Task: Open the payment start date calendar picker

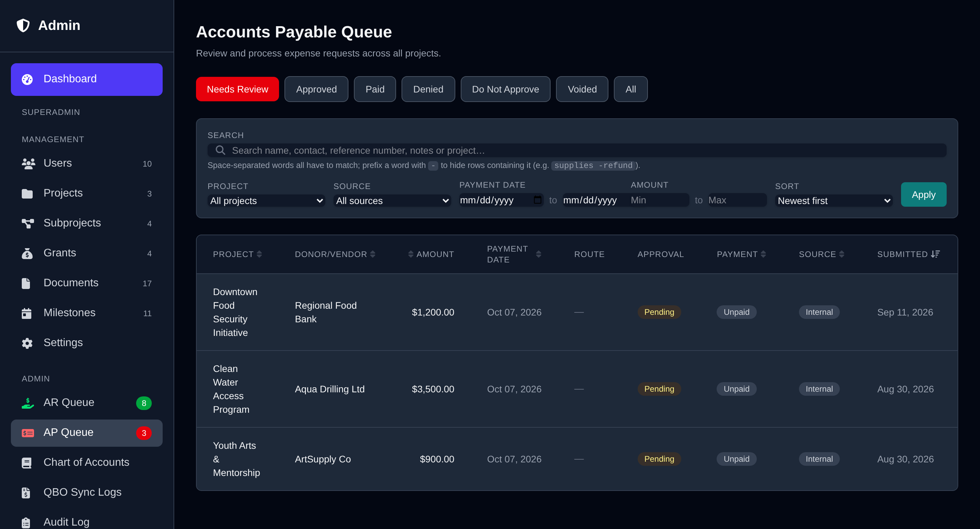Action: pyautogui.click(x=537, y=200)
